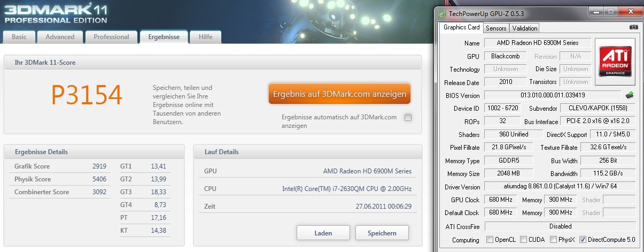Image resolution: width=644 pixels, height=252 pixels.
Task: Open the Sensors tab in GPU-Z
Action: 496,28
